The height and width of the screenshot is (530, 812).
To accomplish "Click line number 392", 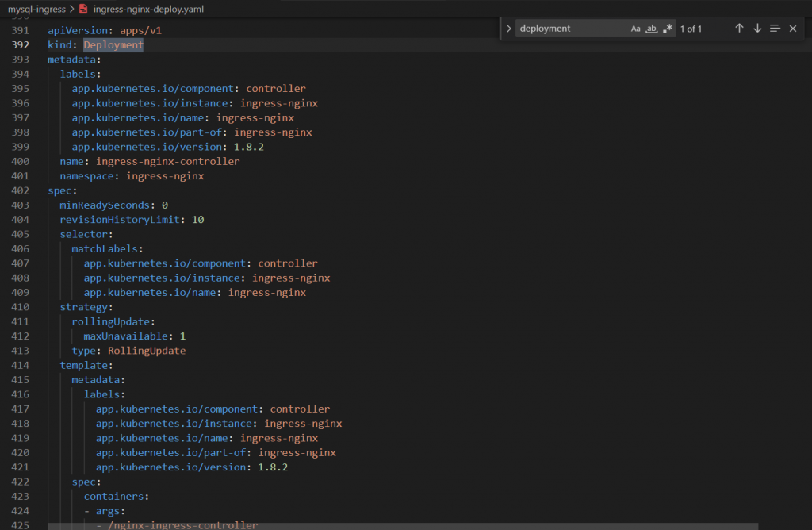I will click(x=20, y=45).
